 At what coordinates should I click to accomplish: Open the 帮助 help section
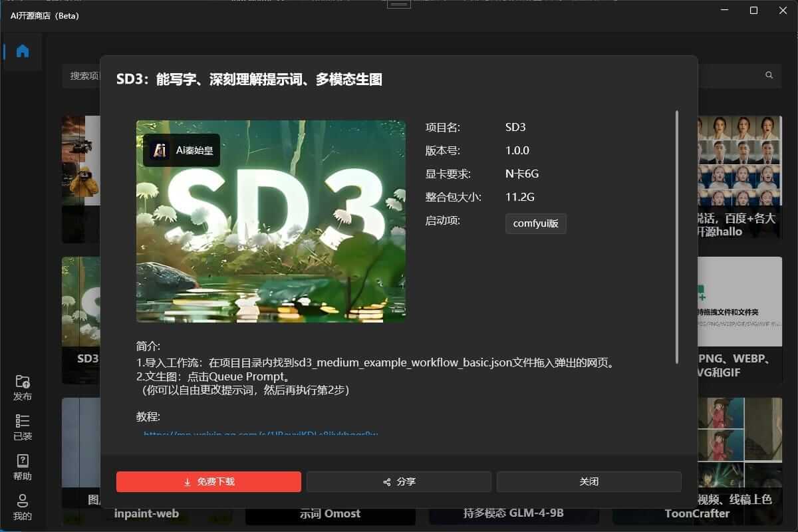point(23,468)
